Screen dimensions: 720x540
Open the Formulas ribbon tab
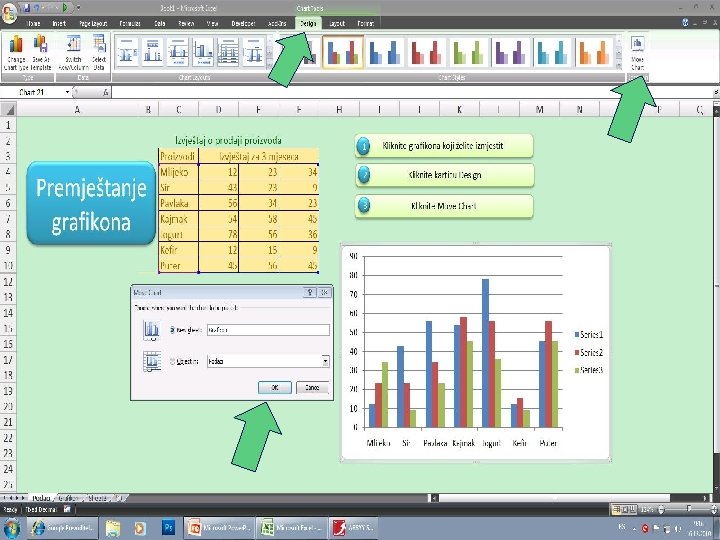tap(130, 23)
